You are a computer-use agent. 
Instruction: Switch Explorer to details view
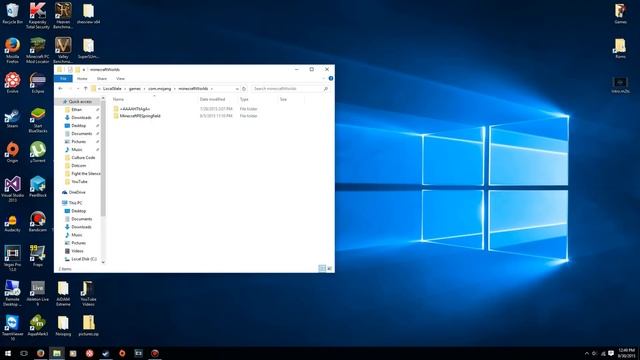[322, 268]
